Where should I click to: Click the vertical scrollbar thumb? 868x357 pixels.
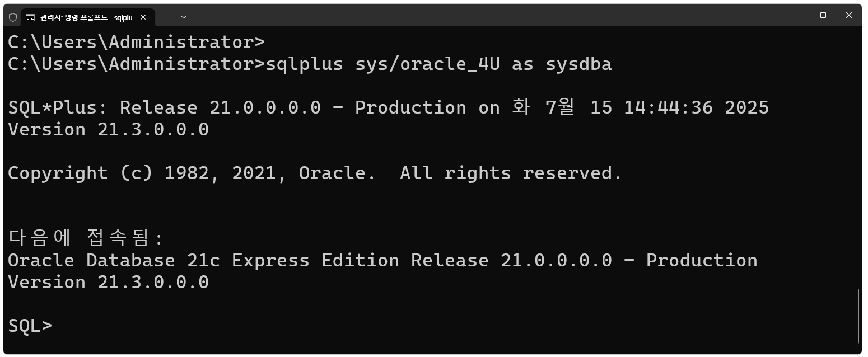[859, 316]
